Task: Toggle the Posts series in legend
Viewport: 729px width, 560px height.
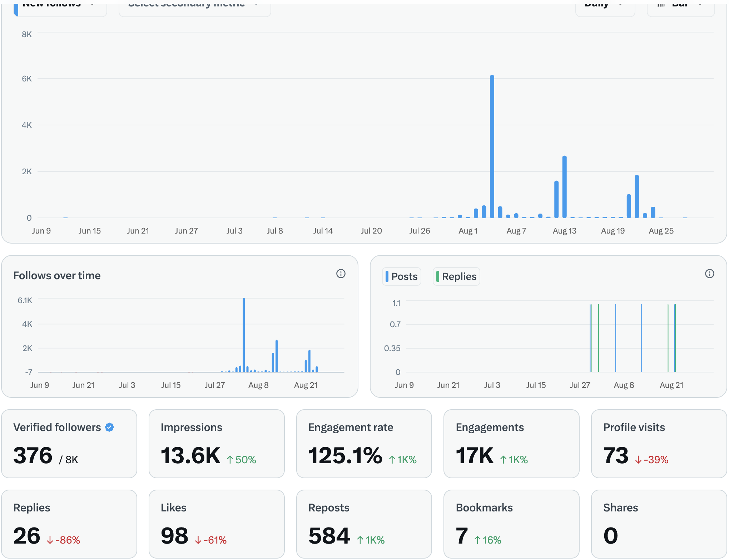Action: click(402, 276)
